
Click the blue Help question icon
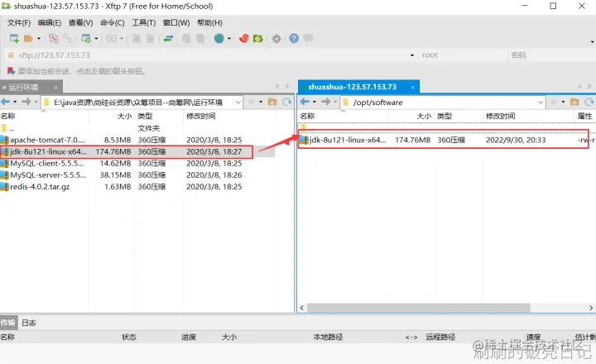point(294,38)
